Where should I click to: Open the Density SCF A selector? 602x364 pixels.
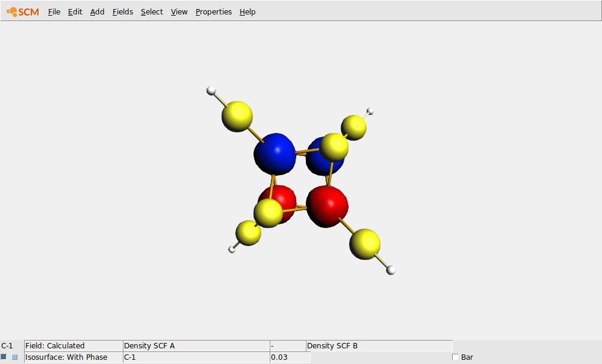point(196,345)
